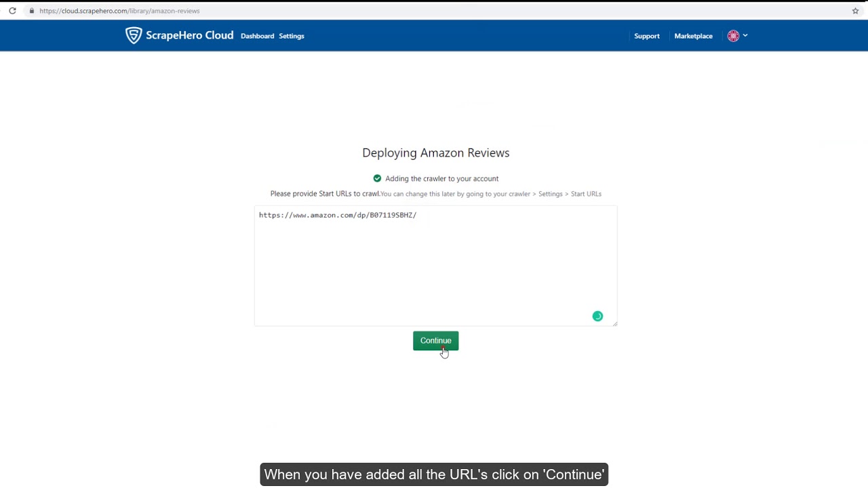Focus the Start URLs text area
The width and height of the screenshot is (868, 488).
tap(435, 266)
